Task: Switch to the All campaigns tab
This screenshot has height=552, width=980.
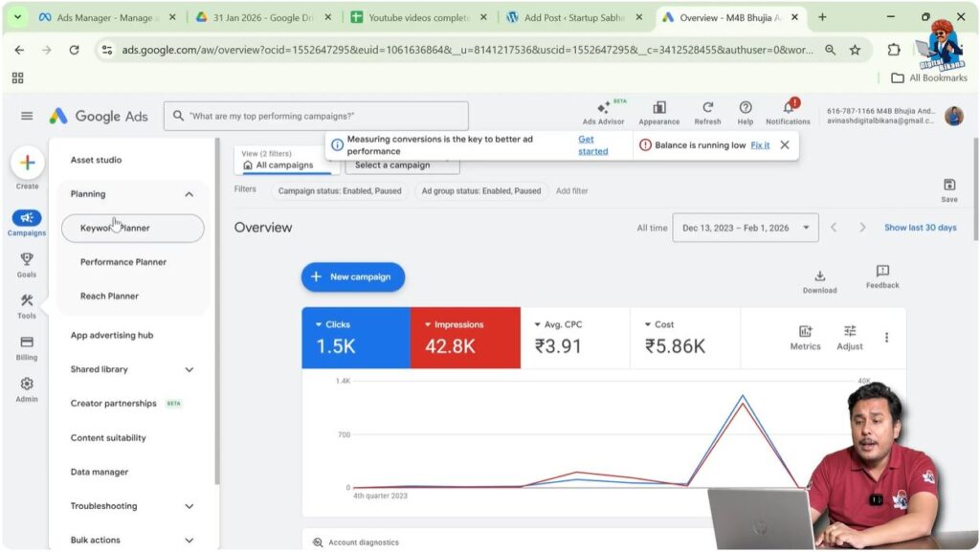Action: point(282,165)
